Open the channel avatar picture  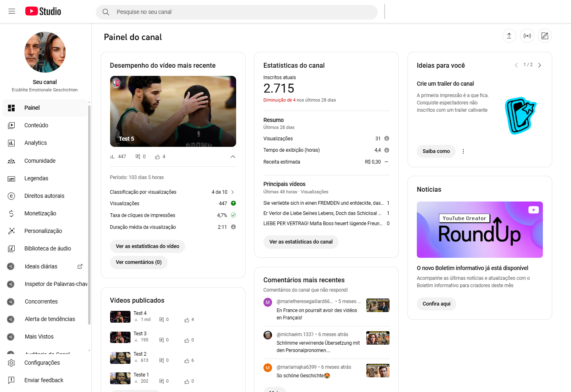point(45,52)
